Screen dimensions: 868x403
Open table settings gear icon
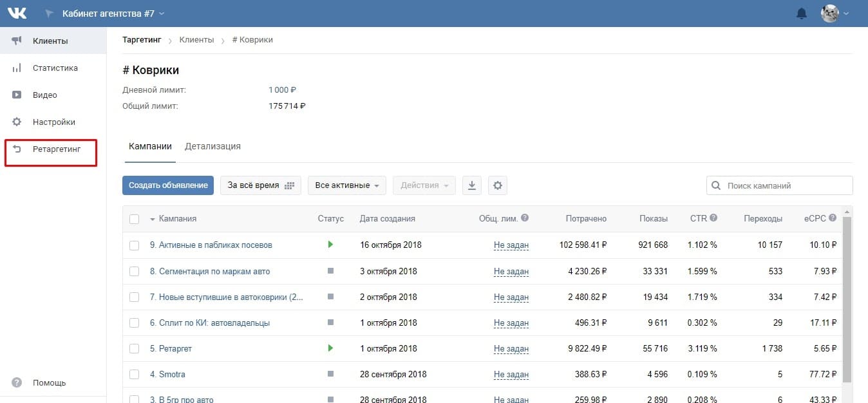pyautogui.click(x=497, y=185)
